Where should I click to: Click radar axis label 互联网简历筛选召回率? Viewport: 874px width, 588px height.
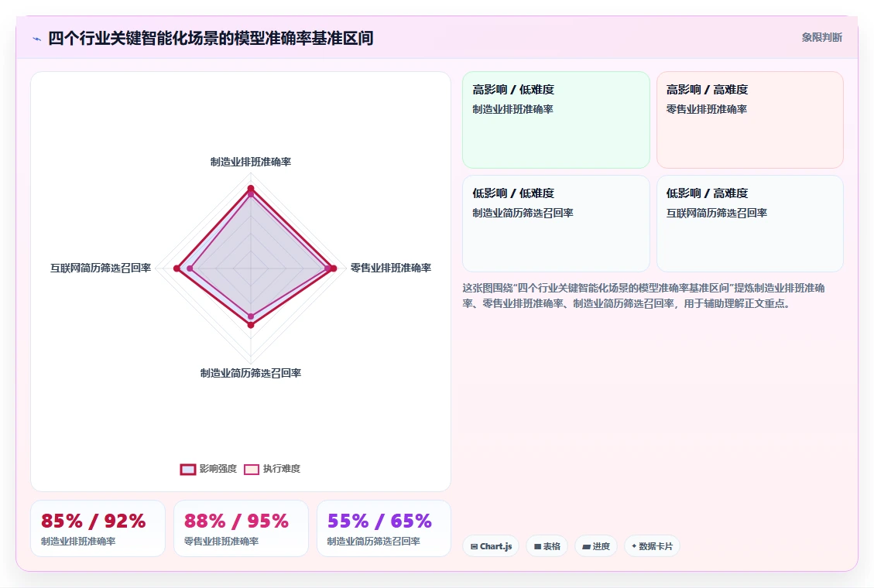pos(101,268)
